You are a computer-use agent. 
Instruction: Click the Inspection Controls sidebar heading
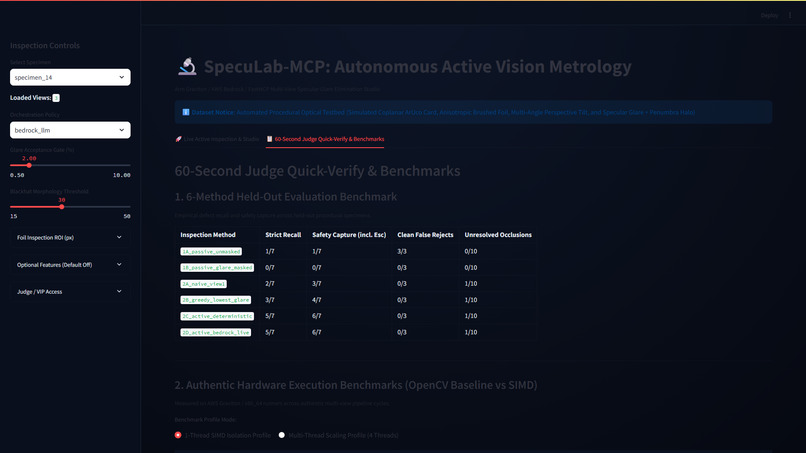tap(45, 45)
